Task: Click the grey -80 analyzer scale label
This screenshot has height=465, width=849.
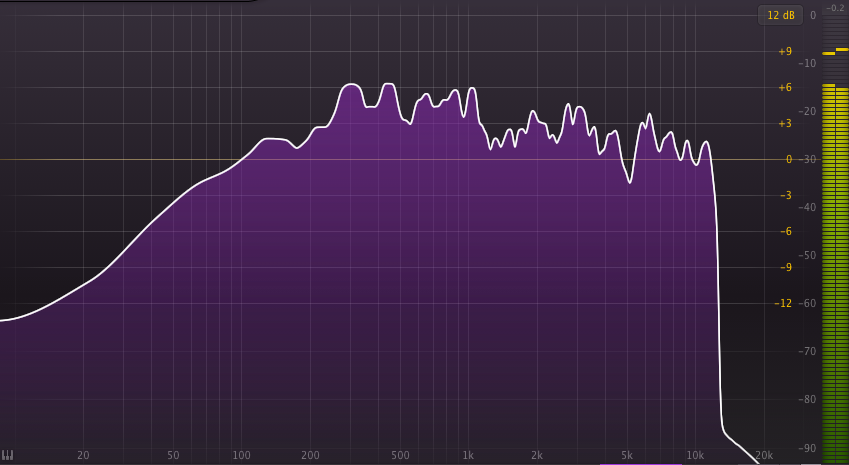Action: (807, 399)
